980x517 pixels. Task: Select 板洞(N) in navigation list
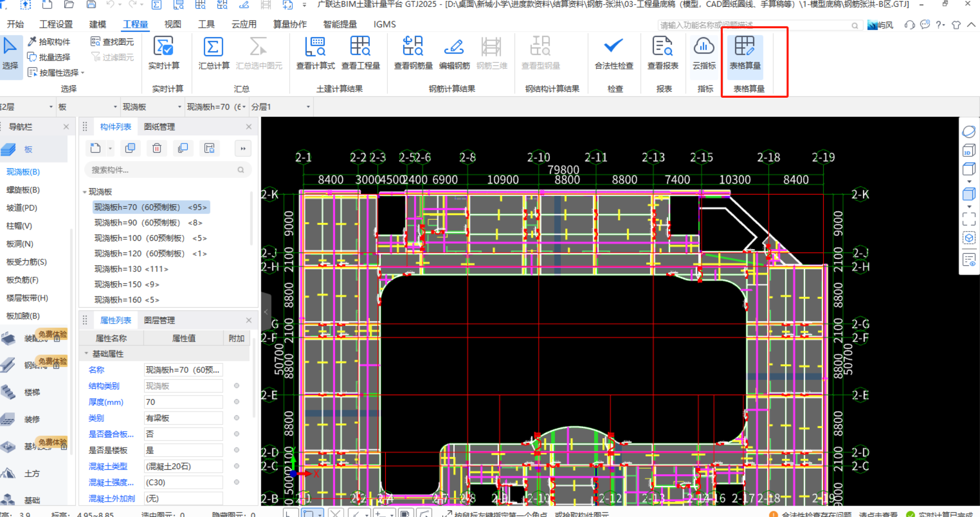pyautogui.click(x=20, y=244)
